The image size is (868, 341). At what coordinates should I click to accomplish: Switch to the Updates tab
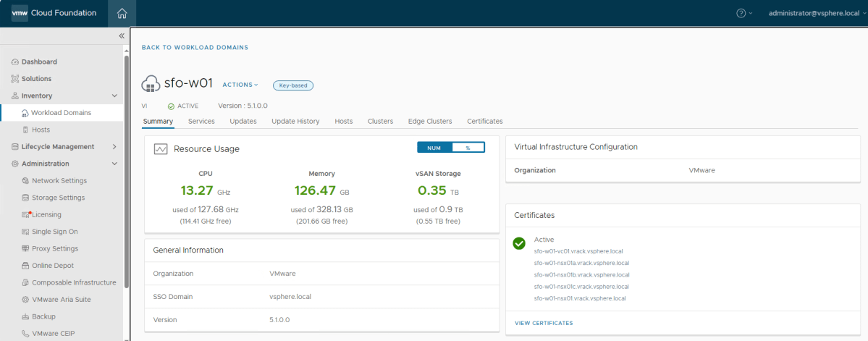point(243,121)
